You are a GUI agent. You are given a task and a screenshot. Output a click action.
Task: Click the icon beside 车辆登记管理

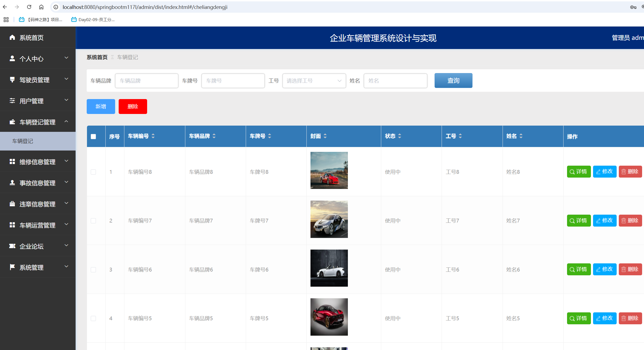tap(12, 122)
